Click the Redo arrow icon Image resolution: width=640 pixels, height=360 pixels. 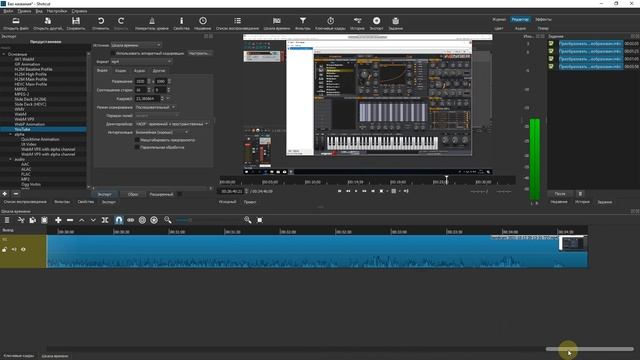tap(121, 21)
